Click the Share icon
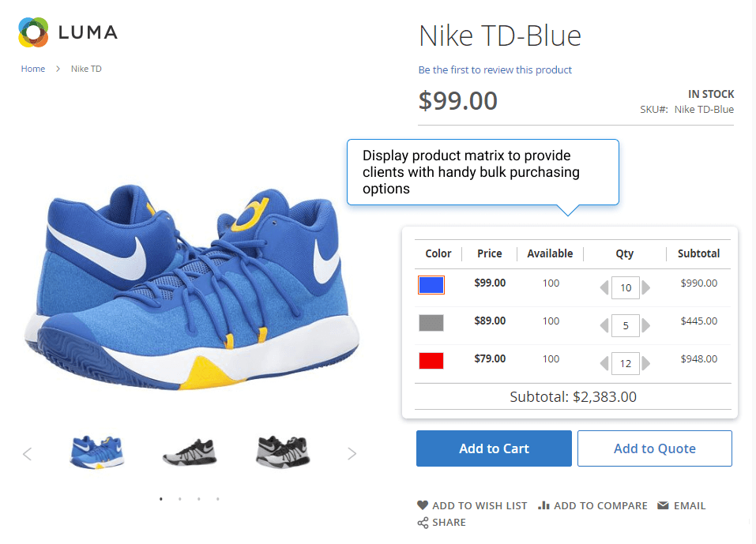 pos(423,523)
